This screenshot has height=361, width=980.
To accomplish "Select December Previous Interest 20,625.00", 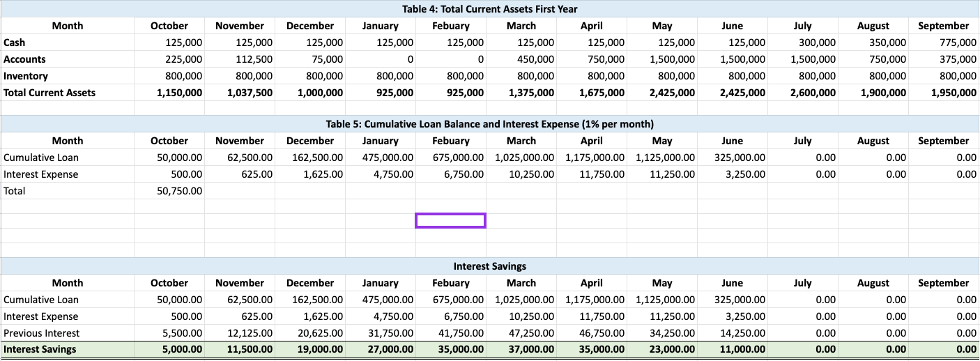I will coord(321,333).
